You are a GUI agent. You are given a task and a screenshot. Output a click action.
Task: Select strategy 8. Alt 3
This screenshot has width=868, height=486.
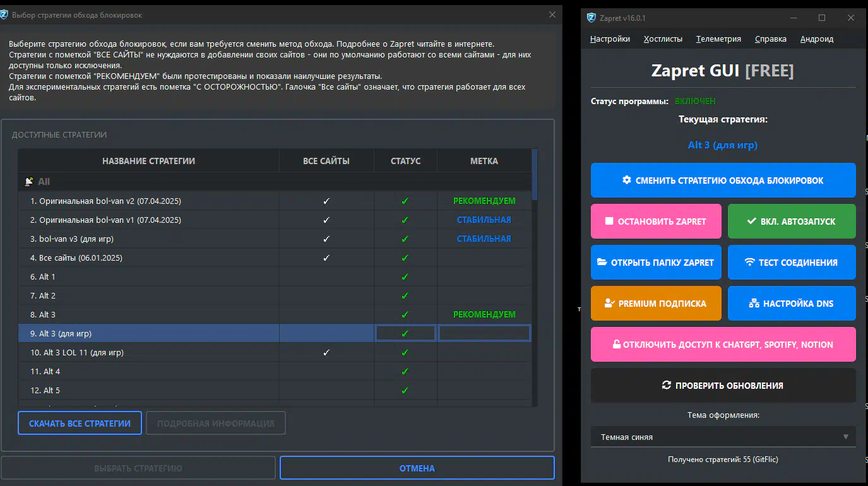point(275,314)
